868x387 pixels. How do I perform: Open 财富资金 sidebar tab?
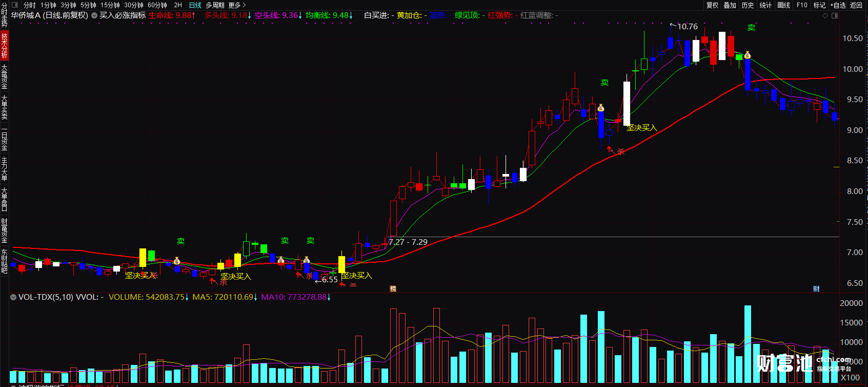coord(4,230)
